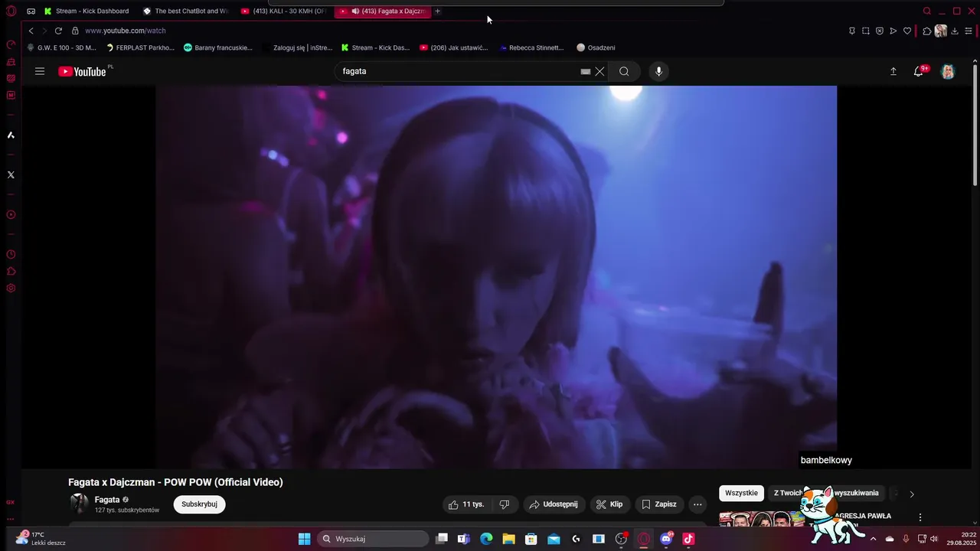Open the Discord taskbar icon

pos(666,539)
